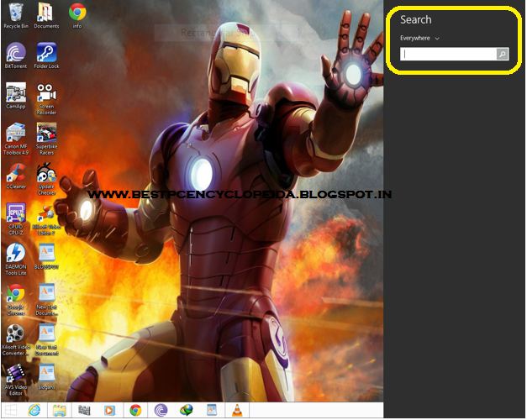Screen dimensions: 527x420
Task: Click the magnifying glass search button
Action: pyautogui.click(x=503, y=54)
